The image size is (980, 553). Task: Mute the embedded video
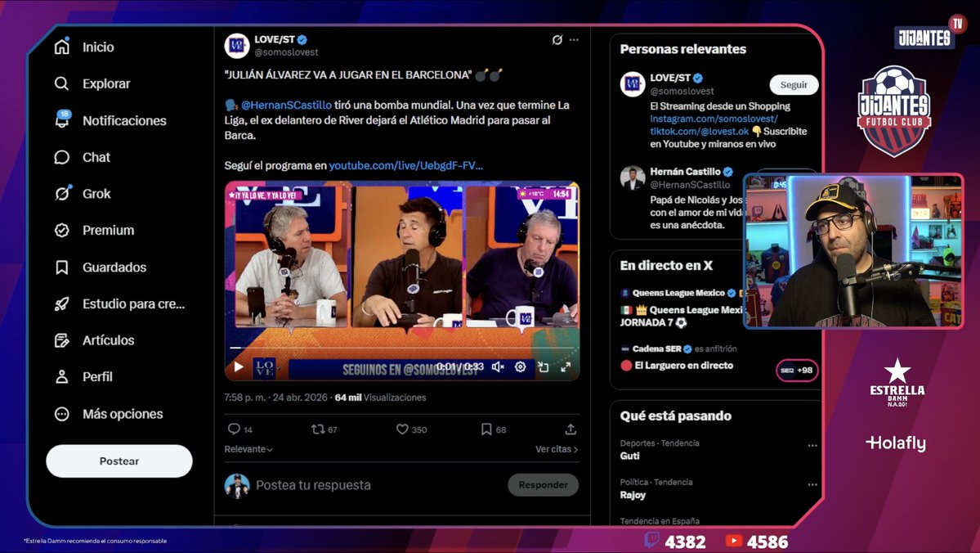click(497, 366)
